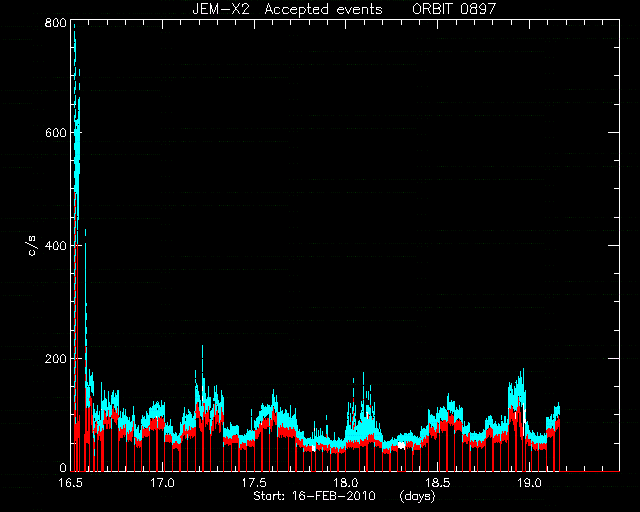Image resolution: width=640 pixels, height=512 pixels.
Task: Click the '(days)' unit label
Action: tap(418, 496)
